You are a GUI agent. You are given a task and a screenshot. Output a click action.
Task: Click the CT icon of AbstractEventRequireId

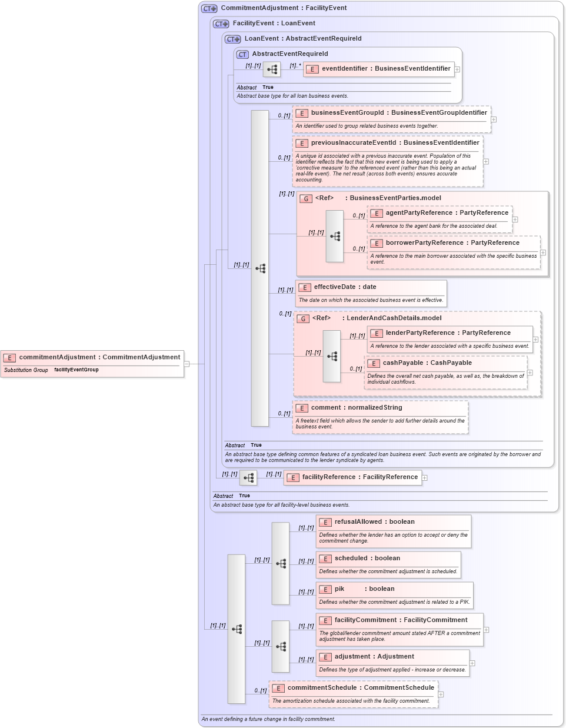[x=241, y=54]
